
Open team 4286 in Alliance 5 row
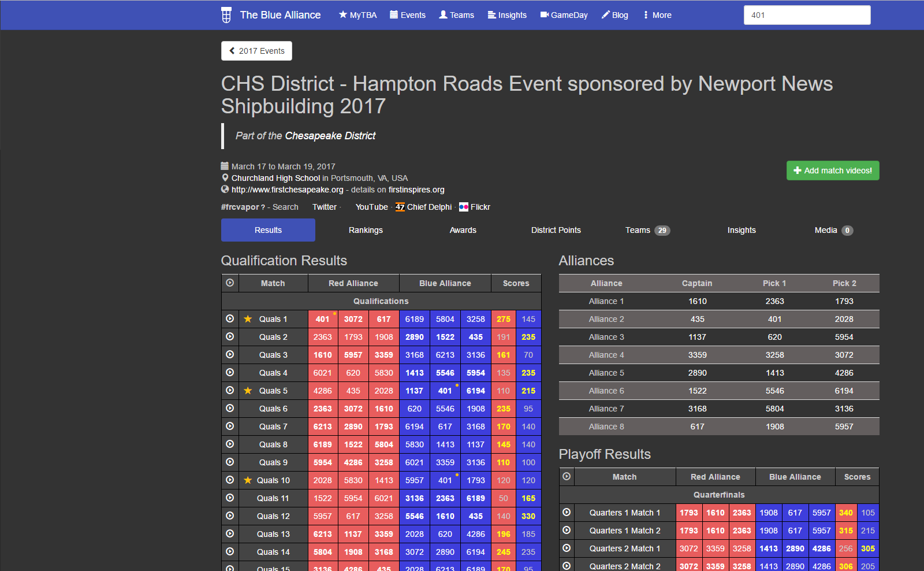(x=844, y=373)
